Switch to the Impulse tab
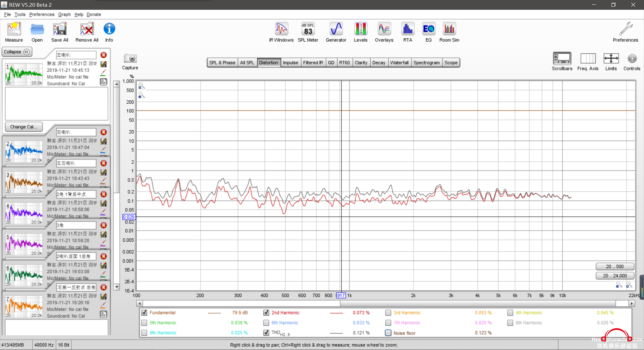644x350 pixels. 290,62
